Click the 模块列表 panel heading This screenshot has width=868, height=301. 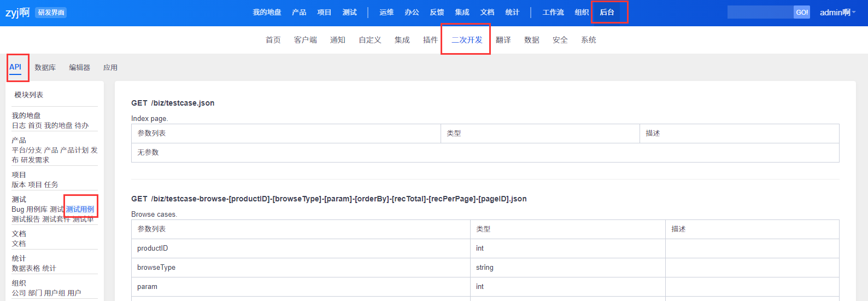tap(28, 95)
